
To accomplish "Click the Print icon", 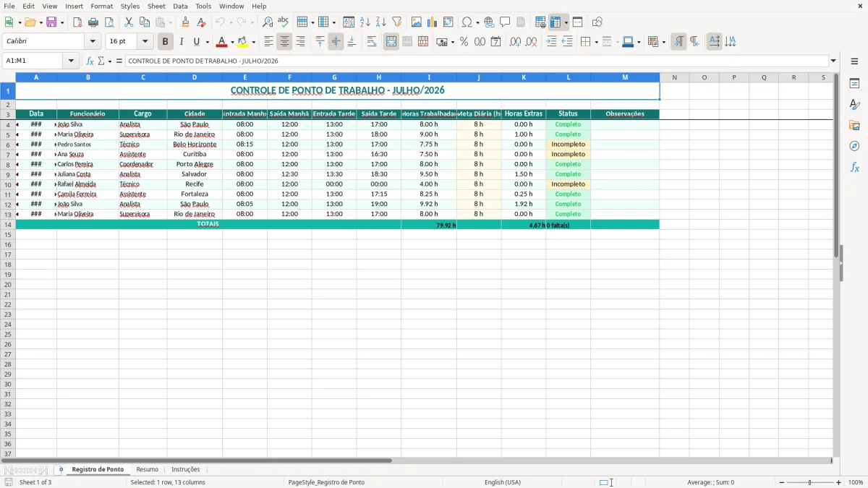I will point(93,22).
